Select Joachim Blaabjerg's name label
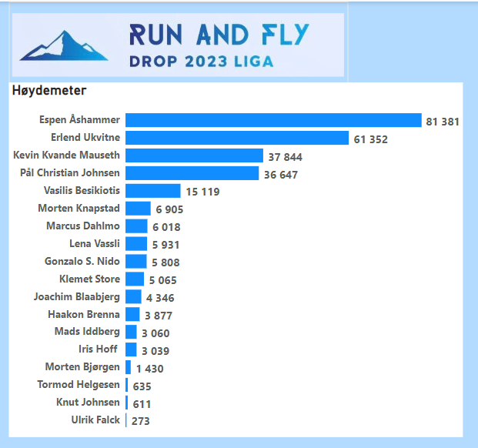Image resolution: width=478 pixels, height=448 pixels. (x=77, y=297)
